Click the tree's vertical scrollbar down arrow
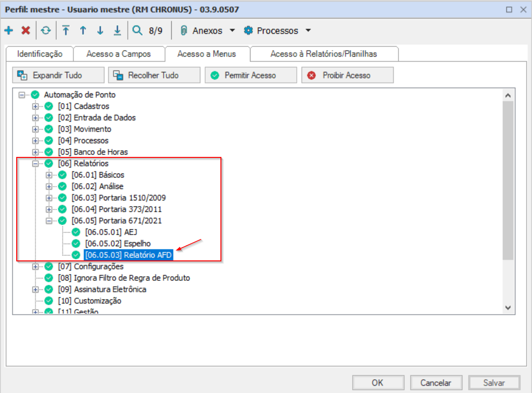This screenshot has width=532, height=393. click(508, 308)
